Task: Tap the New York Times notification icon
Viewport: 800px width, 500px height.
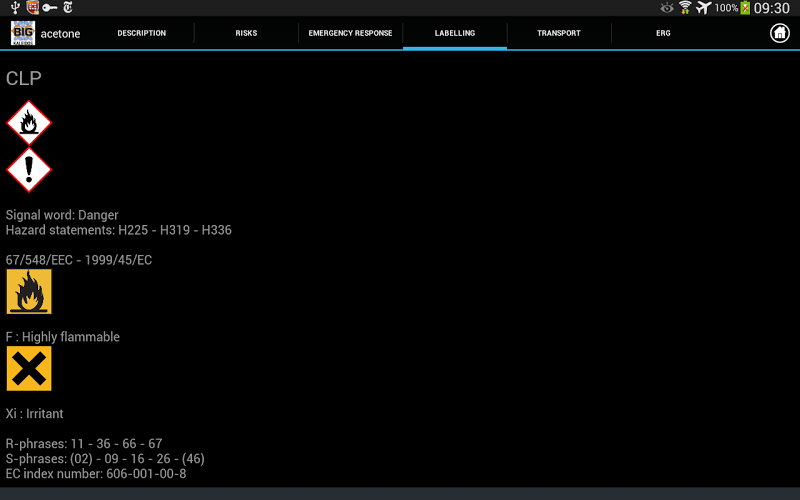Action: point(68,7)
